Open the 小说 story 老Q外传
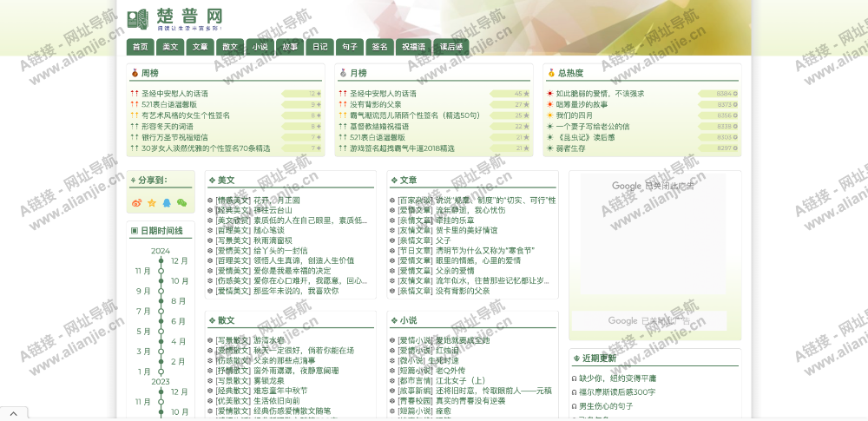868x421 pixels. (x=450, y=371)
